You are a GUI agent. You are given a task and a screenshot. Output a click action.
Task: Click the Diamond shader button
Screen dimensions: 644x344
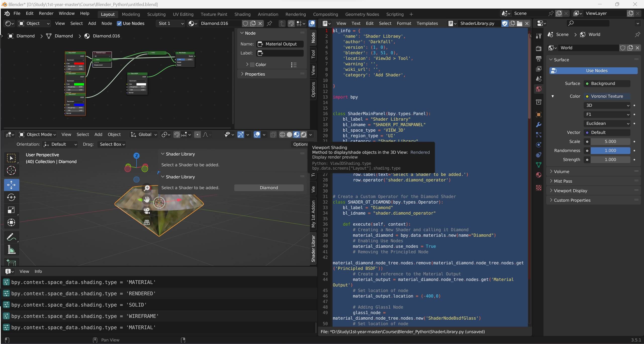[269, 188]
